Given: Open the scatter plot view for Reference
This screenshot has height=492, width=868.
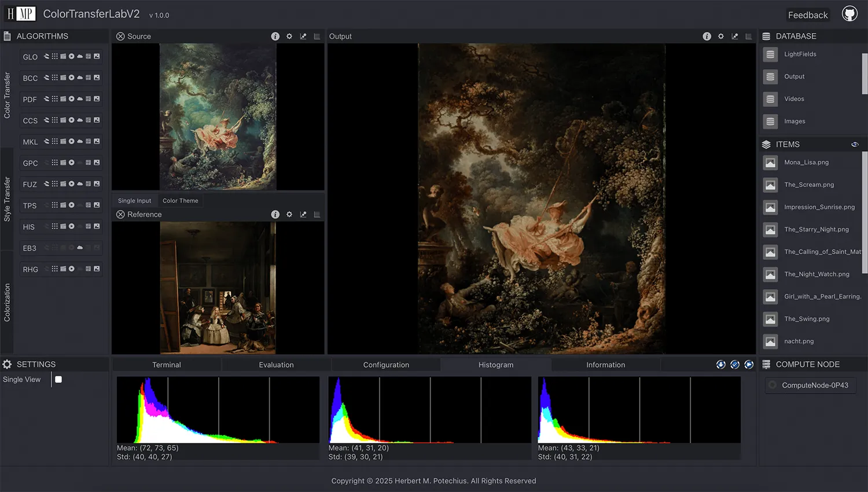Looking at the screenshot, I should coord(303,215).
